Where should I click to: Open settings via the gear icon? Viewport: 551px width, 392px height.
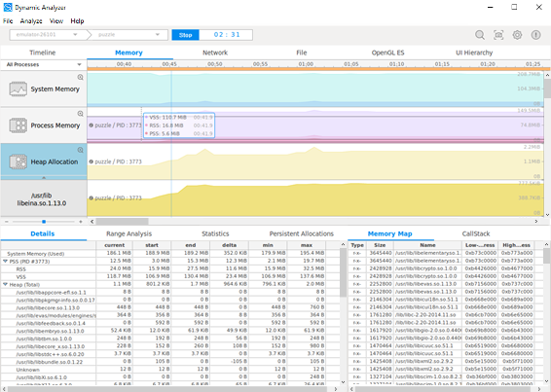[517, 35]
